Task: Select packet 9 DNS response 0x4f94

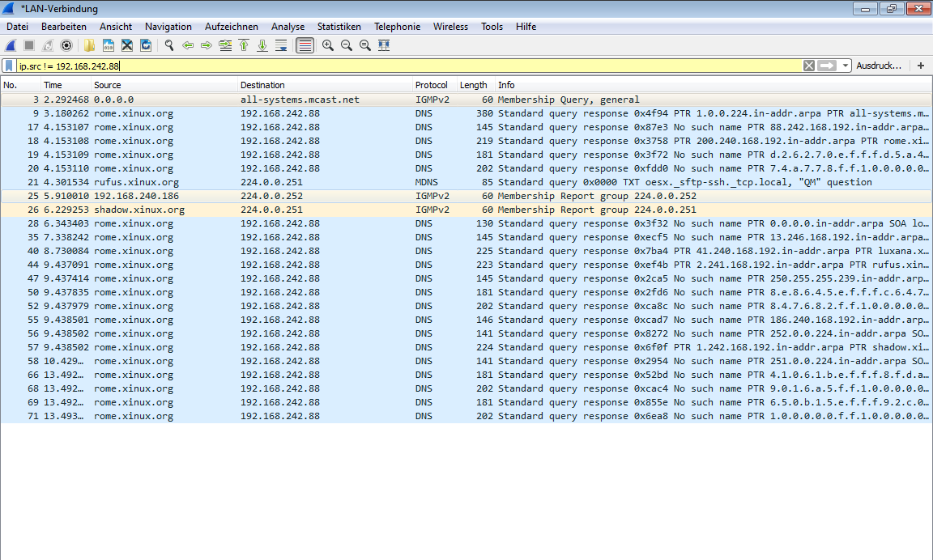Action: pyautogui.click(x=466, y=113)
